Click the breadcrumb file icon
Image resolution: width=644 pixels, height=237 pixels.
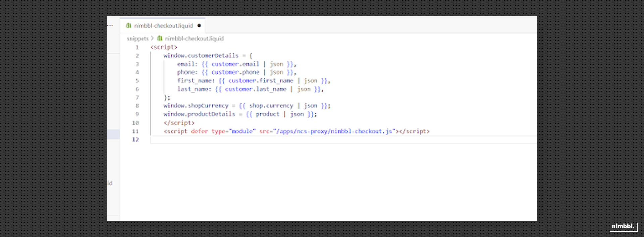[x=160, y=38]
